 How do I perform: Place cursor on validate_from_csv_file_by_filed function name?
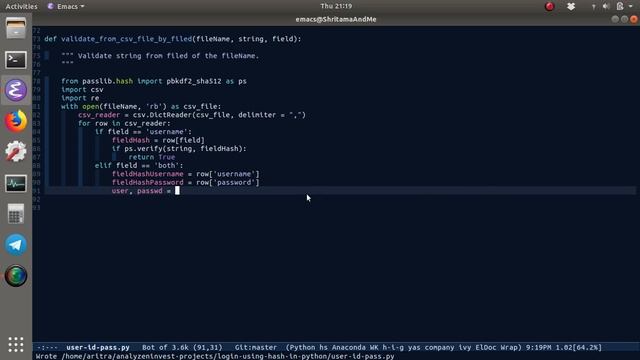click(x=127, y=39)
